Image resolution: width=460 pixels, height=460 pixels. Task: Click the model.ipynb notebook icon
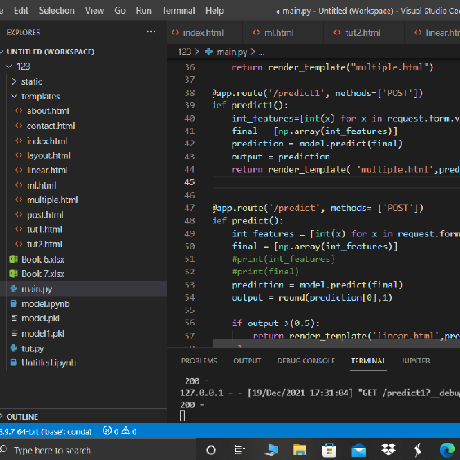point(13,304)
